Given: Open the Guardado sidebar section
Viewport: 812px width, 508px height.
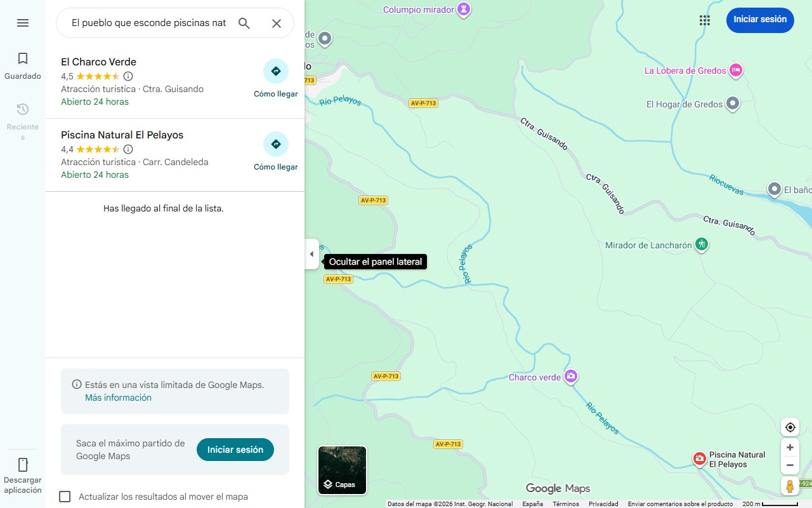Looking at the screenshot, I should click(23, 64).
